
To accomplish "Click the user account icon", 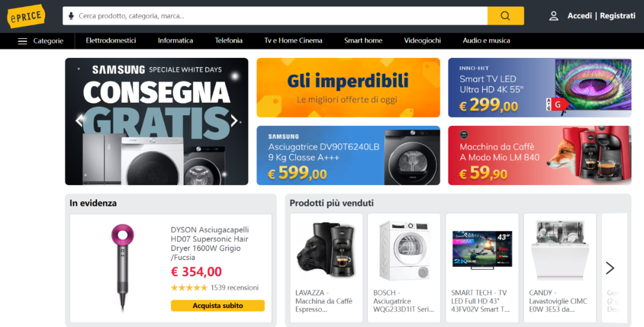I will coord(553,16).
